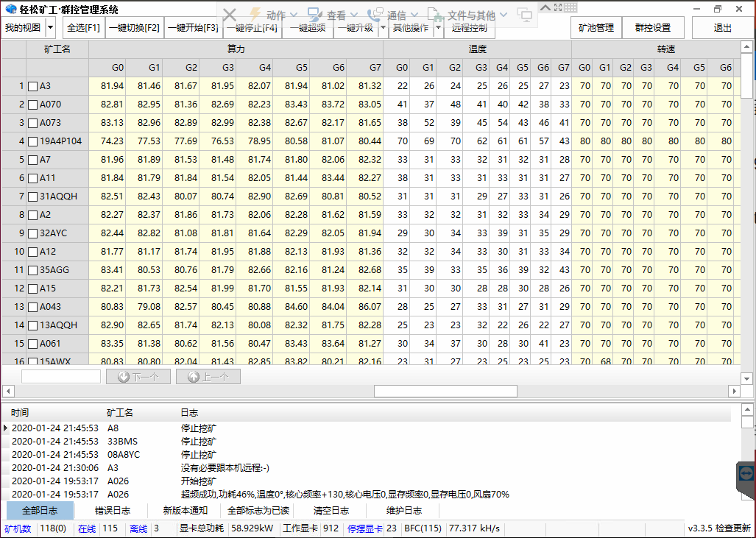Tick the checkbox for miner A3
Viewport: 756px width, 538px height.
point(32,86)
